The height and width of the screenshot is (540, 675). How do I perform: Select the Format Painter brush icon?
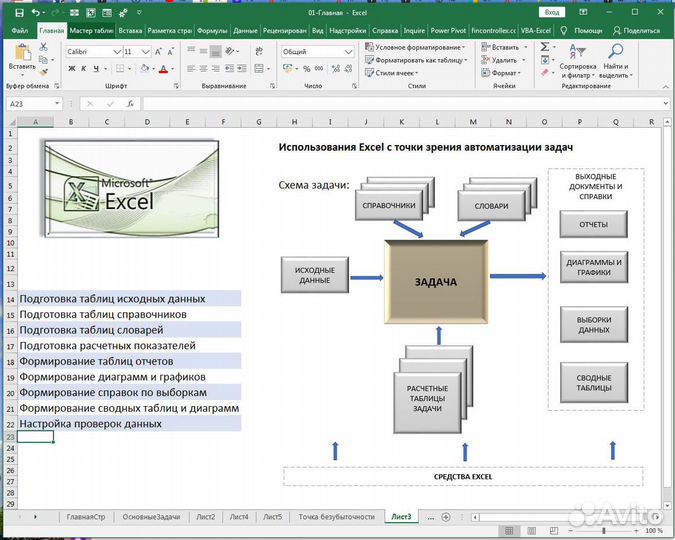pos(43,72)
